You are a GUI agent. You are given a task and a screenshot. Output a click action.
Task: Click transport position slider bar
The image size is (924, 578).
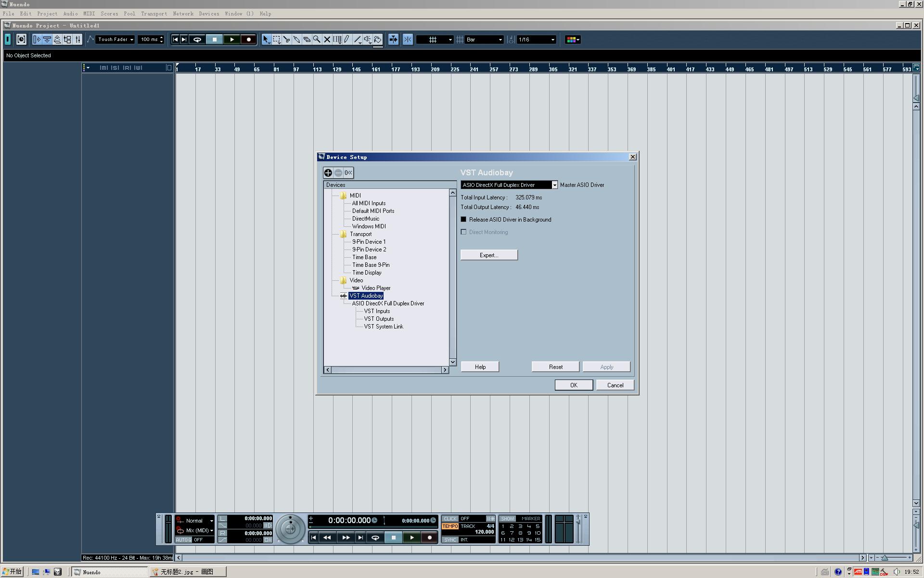[372, 527]
